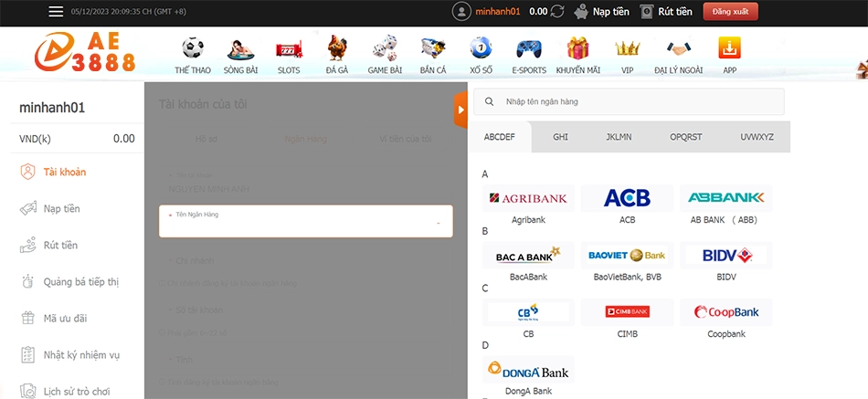This screenshot has width=868, height=399.
Task: Click the Ngân Hàng tab behind overlay
Action: pos(305,139)
